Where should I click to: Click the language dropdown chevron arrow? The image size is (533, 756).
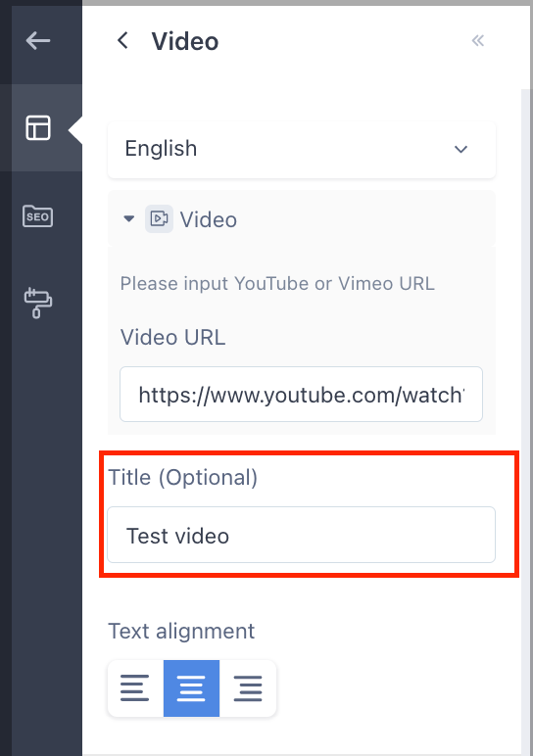pyautogui.click(x=461, y=150)
